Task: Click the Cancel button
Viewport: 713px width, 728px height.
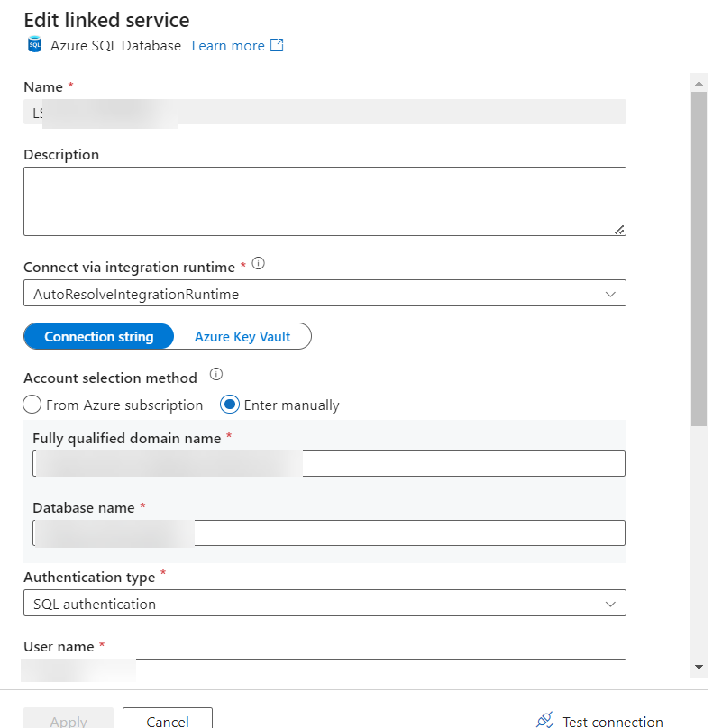Action: (x=167, y=721)
